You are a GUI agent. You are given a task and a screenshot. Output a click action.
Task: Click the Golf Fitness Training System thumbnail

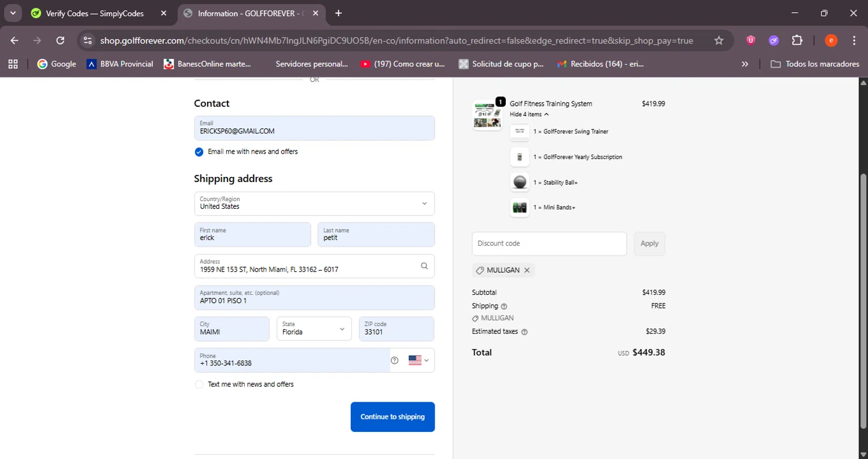487,114
